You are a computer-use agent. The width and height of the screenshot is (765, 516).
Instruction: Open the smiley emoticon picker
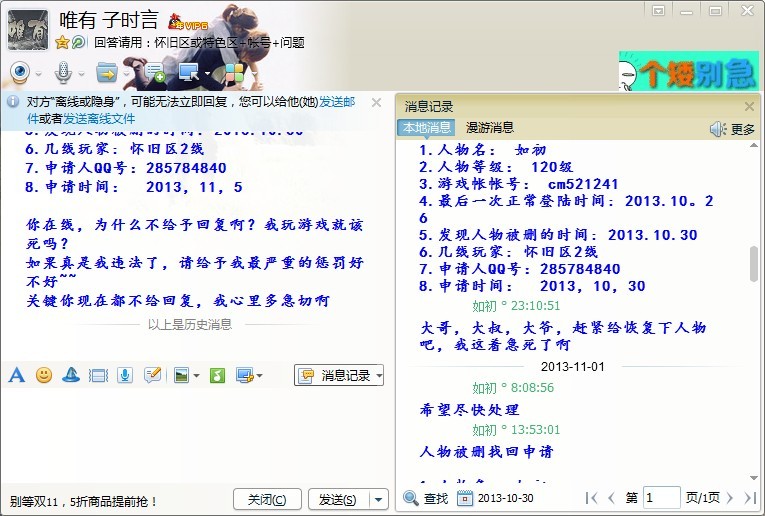[x=44, y=375]
